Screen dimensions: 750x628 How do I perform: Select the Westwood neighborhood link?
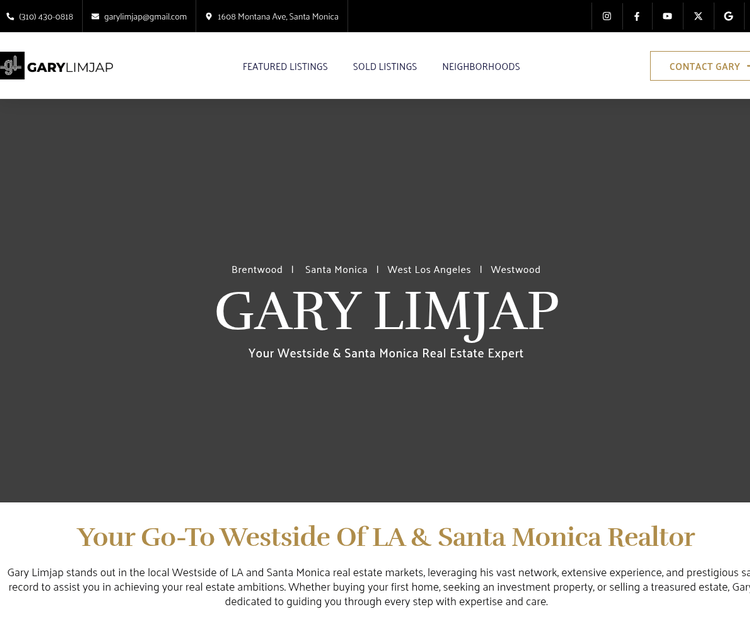click(516, 270)
